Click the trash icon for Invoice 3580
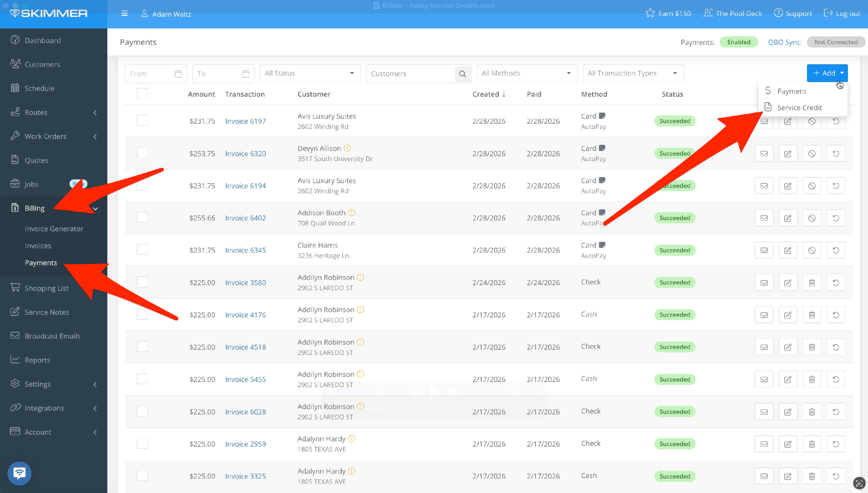Image resolution: width=868 pixels, height=493 pixels. [812, 283]
